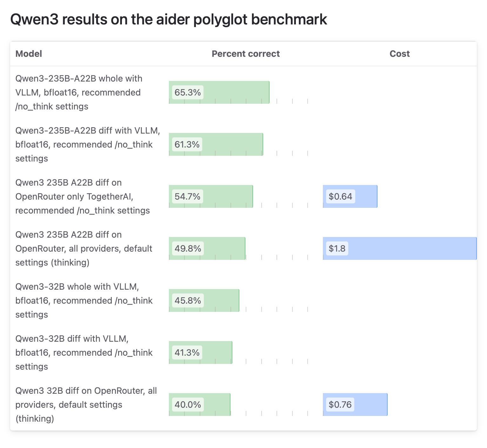
Task: Click the Model column header
Action: (29, 54)
